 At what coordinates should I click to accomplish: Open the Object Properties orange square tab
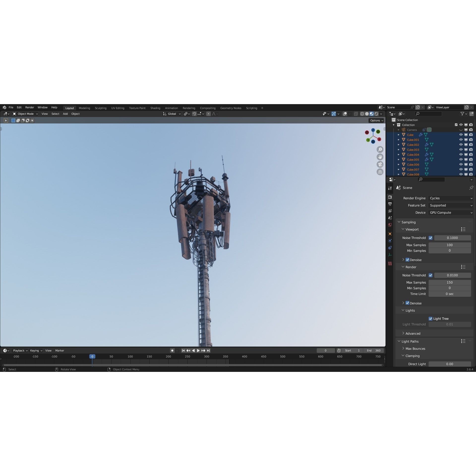click(390, 234)
